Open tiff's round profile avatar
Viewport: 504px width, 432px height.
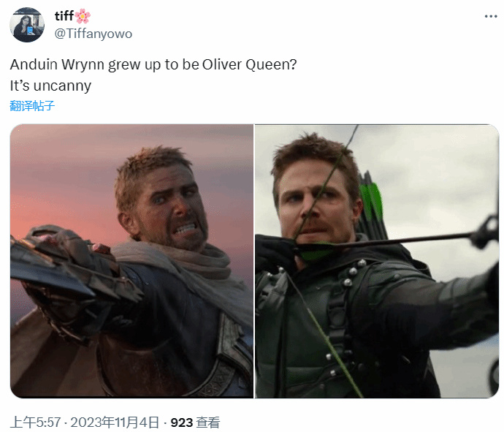pyautogui.click(x=27, y=25)
